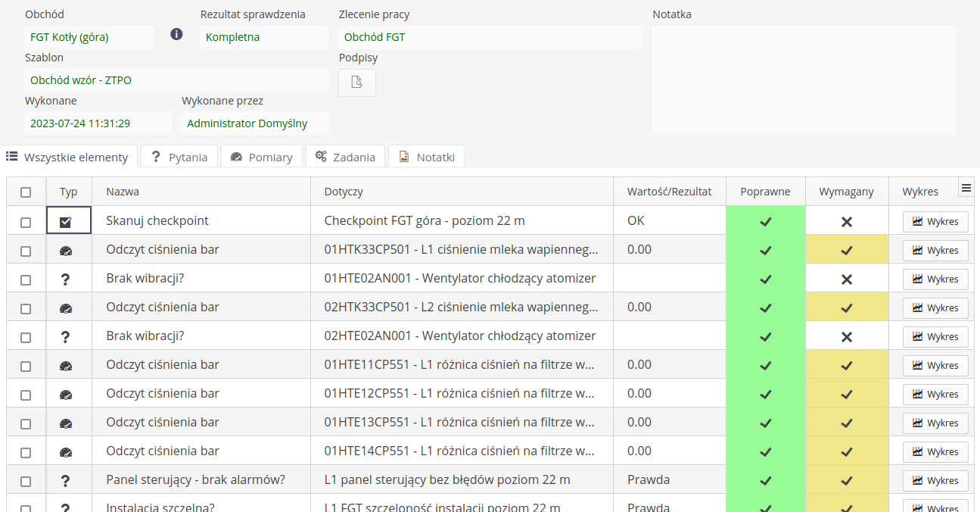This screenshot has height=512, width=980.
Task: Open Wykres for 02HTK33CP501 pressure reading
Action: [x=935, y=308]
